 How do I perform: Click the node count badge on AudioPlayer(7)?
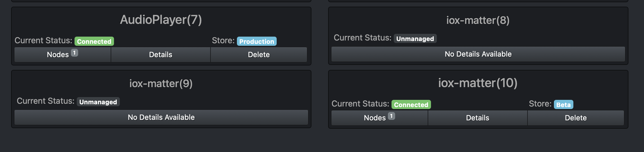[75, 53]
